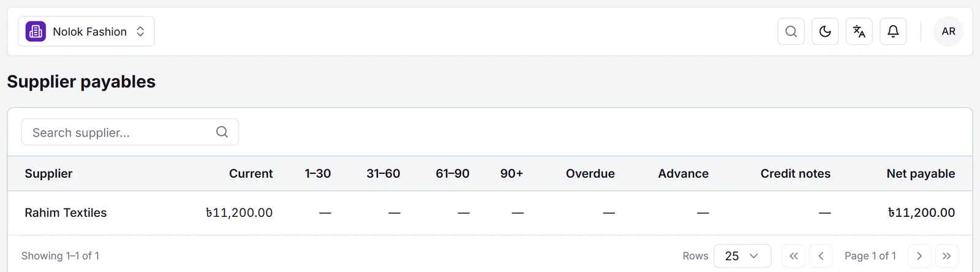Click inside the Search supplier field

click(x=130, y=132)
